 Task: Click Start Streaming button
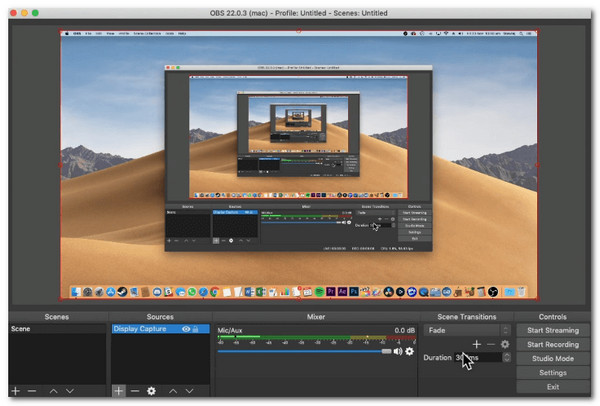[x=553, y=330]
